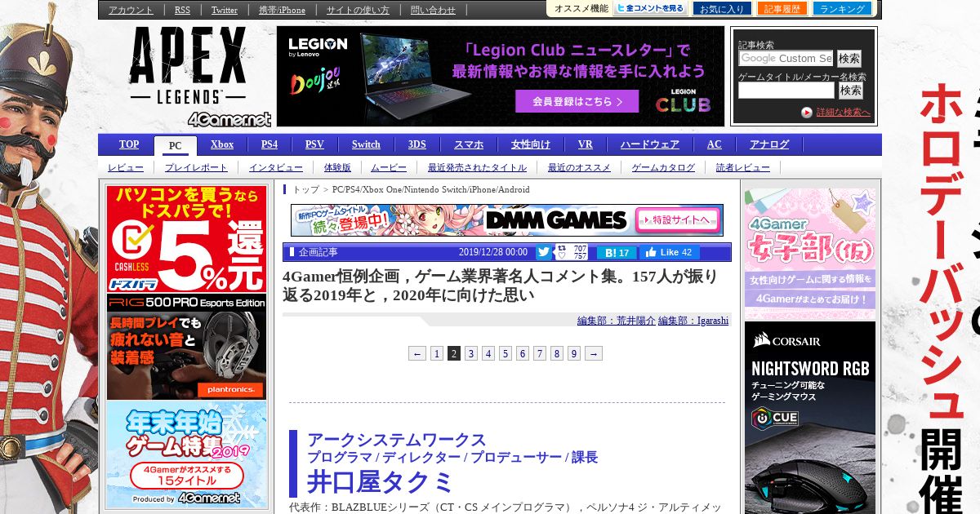The width and height of the screenshot is (980, 514).
Task: Open the アカウント link in top bar
Action: (131, 10)
